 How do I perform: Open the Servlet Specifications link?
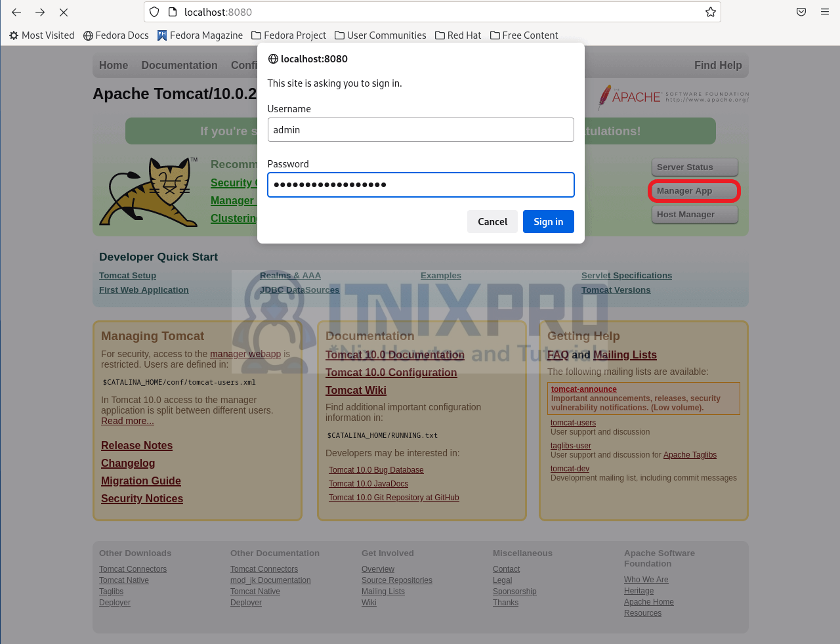point(627,276)
